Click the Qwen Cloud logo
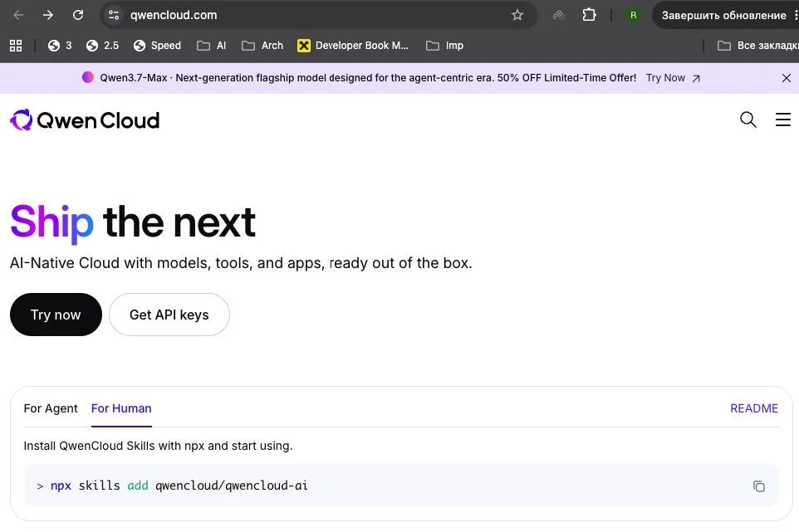 coord(85,120)
